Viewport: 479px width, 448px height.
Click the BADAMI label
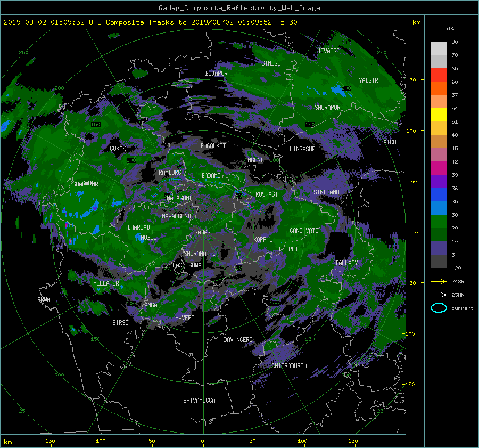(211, 176)
